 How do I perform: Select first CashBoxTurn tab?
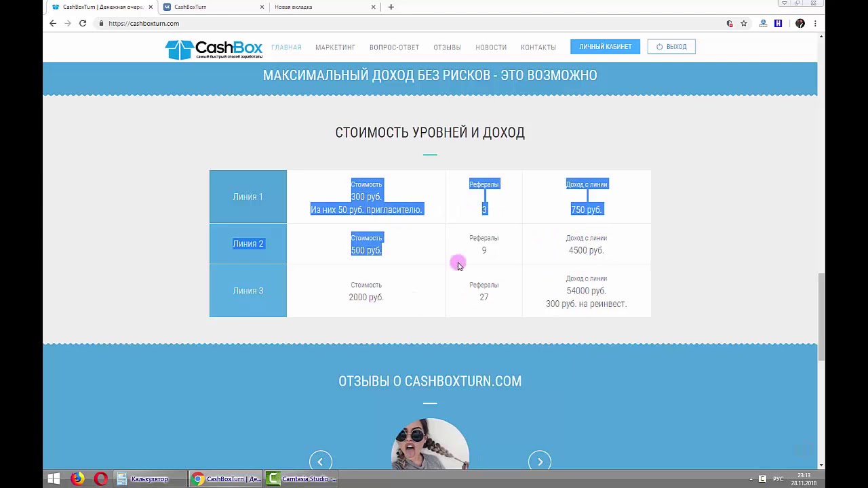point(100,7)
